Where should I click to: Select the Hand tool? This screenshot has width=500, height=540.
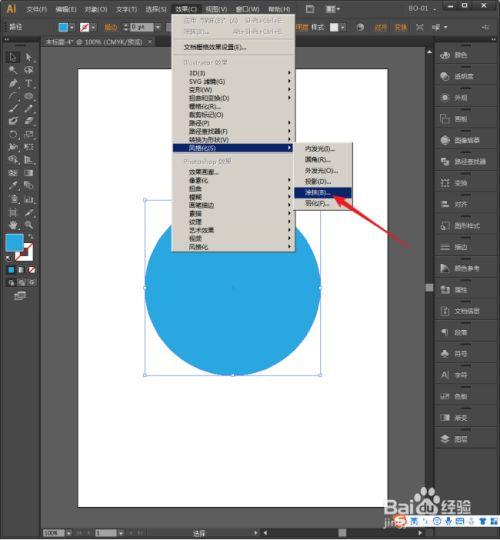tap(13, 225)
